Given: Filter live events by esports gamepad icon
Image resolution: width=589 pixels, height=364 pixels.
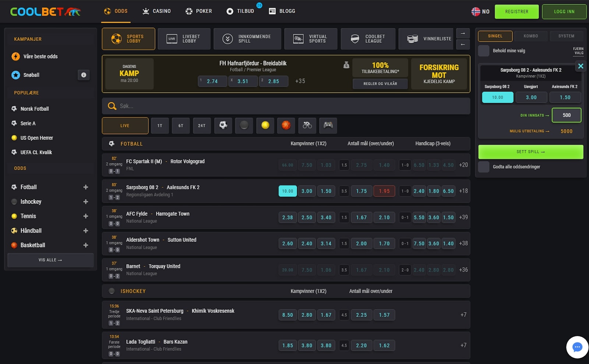Looking at the screenshot, I should pos(328,126).
